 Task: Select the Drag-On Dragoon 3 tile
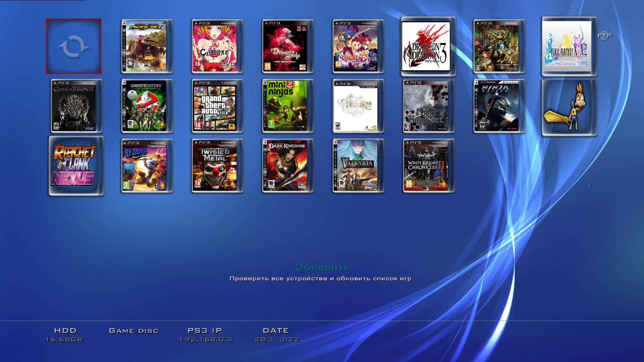(x=426, y=46)
